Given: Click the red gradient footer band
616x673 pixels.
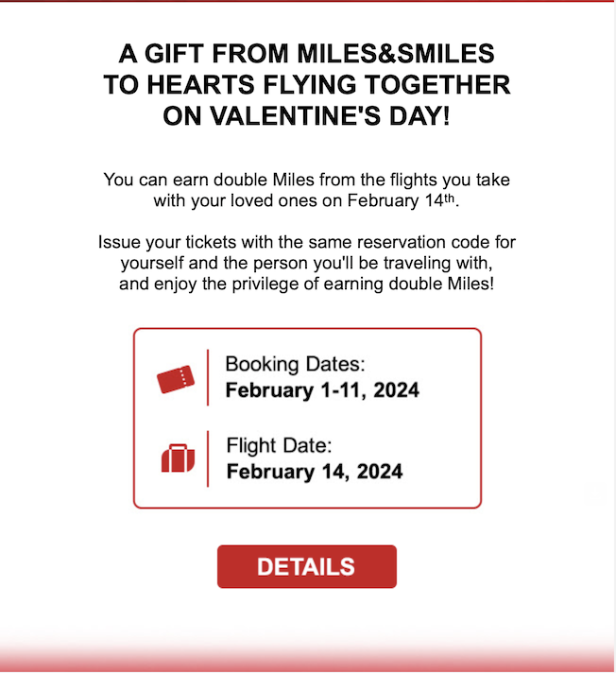Looking at the screenshot, I should [x=307, y=654].
